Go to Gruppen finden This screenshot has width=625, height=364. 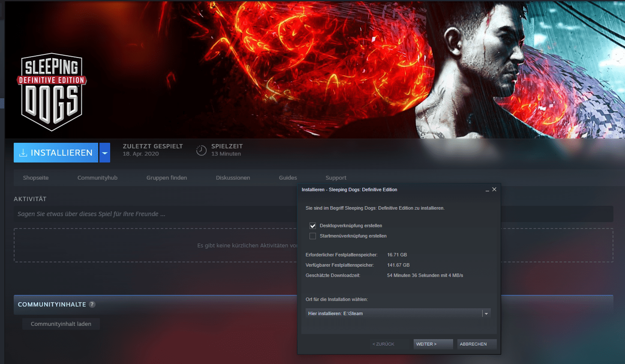[x=167, y=177]
